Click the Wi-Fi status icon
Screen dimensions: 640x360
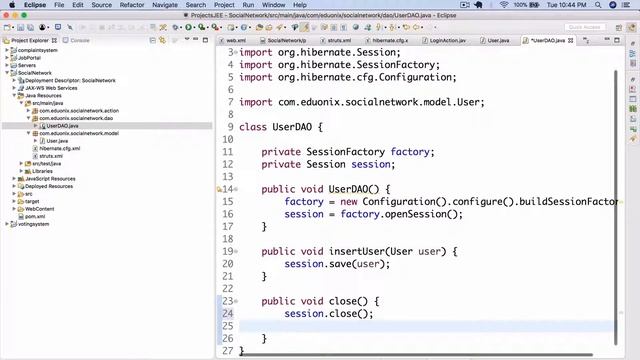(504, 5)
